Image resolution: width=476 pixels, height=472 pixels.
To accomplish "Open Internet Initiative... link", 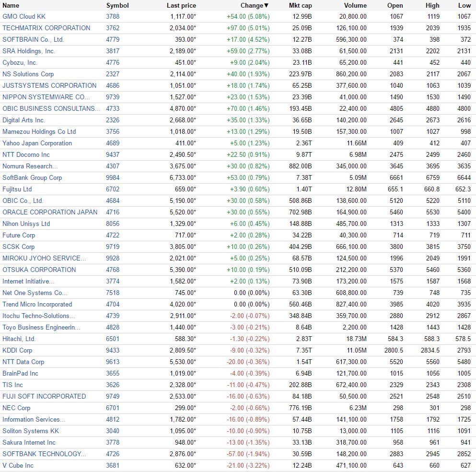I will pyautogui.click(x=29, y=282).
